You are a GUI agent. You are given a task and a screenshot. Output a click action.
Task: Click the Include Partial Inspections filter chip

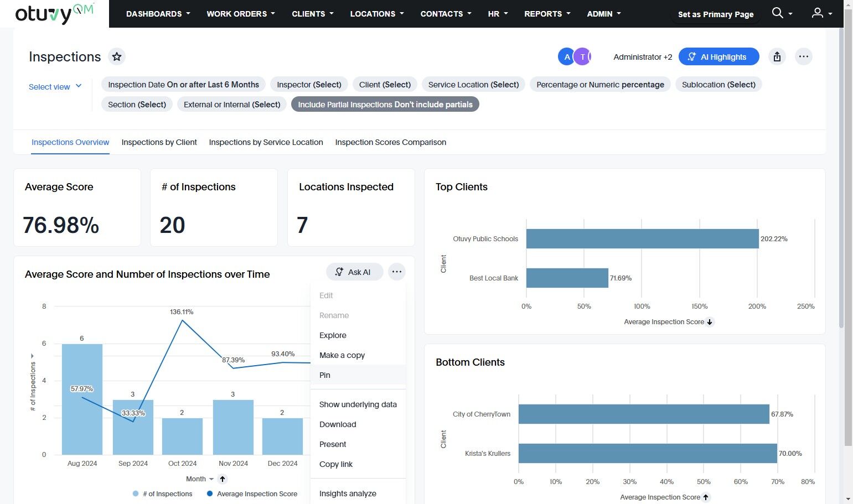pyautogui.click(x=385, y=105)
